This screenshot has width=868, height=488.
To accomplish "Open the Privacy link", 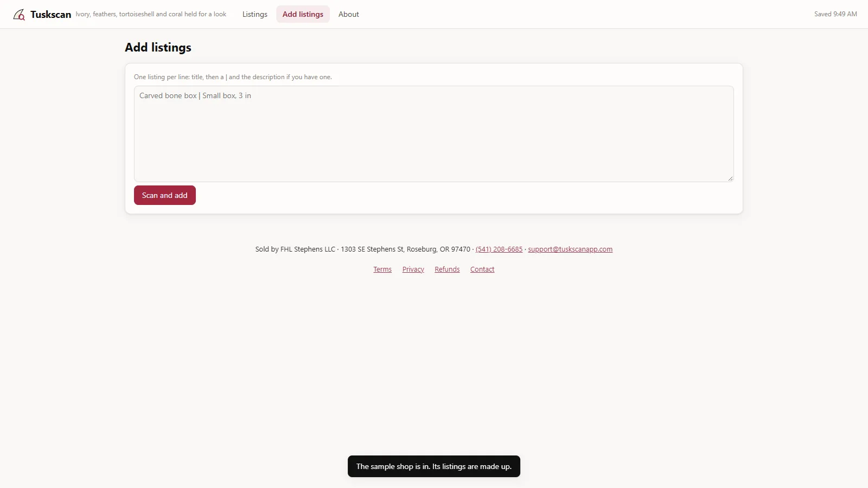I will click(413, 269).
